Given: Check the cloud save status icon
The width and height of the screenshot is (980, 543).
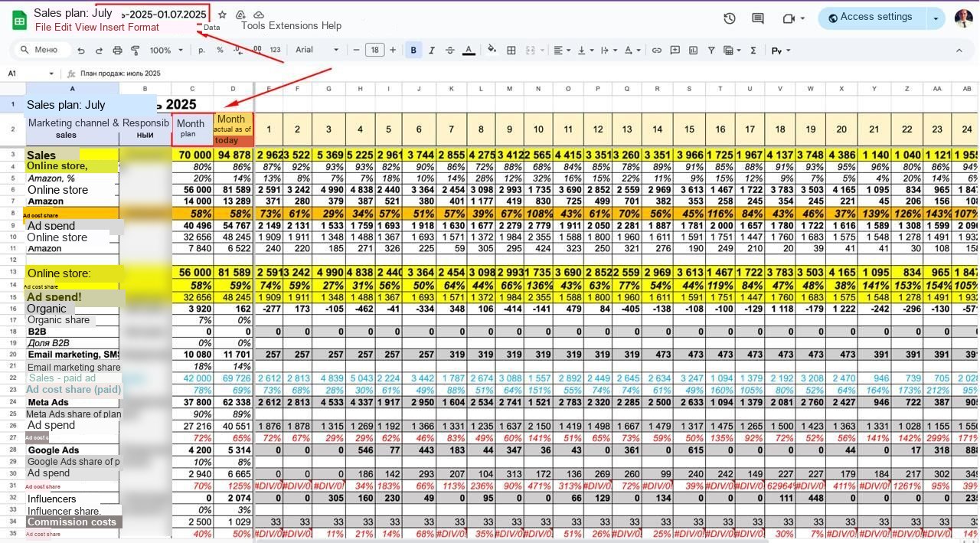Looking at the screenshot, I should coord(259,15).
